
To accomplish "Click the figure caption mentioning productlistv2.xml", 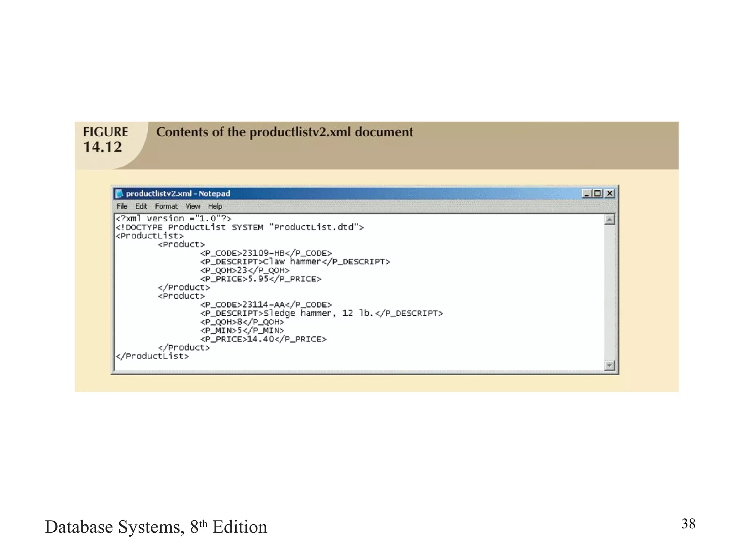I will coord(285,132).
